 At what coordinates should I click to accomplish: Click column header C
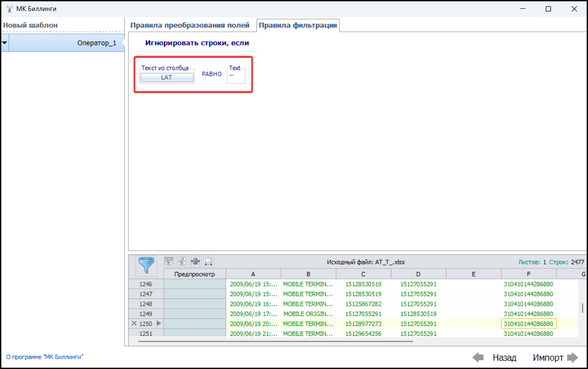click(364, 274)
